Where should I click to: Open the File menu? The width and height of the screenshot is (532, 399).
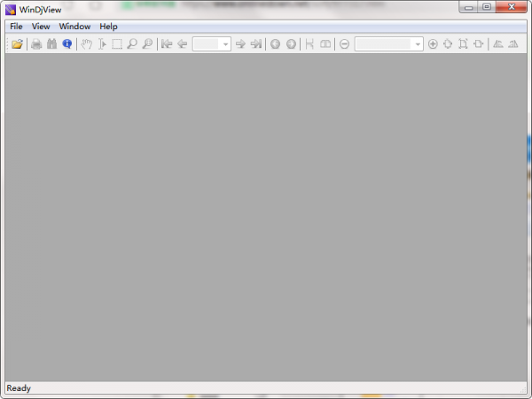pos(16,27)
